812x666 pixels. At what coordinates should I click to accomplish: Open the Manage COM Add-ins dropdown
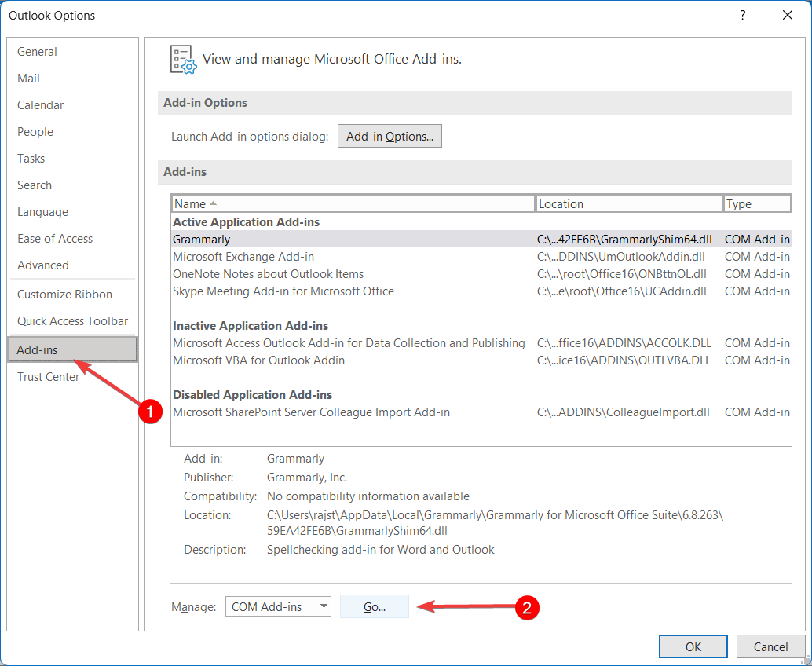pyautogui.click(x=278, y=606)
